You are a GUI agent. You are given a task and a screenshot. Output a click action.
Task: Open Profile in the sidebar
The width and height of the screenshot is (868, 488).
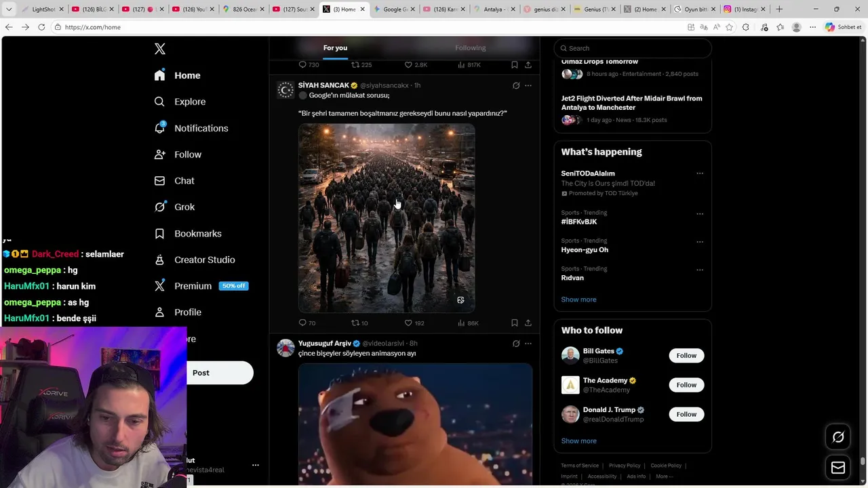pyautogui.click(x=178, y=312)
